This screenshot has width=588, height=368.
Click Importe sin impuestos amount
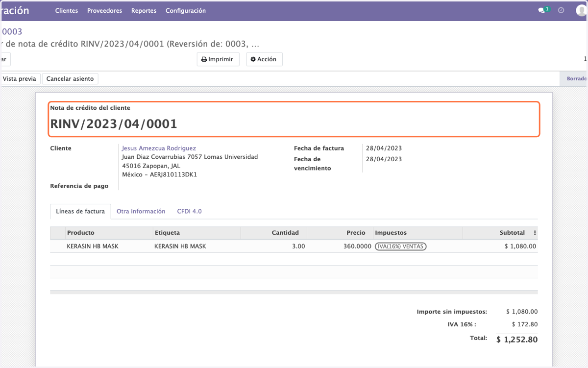tap(522, 312)
